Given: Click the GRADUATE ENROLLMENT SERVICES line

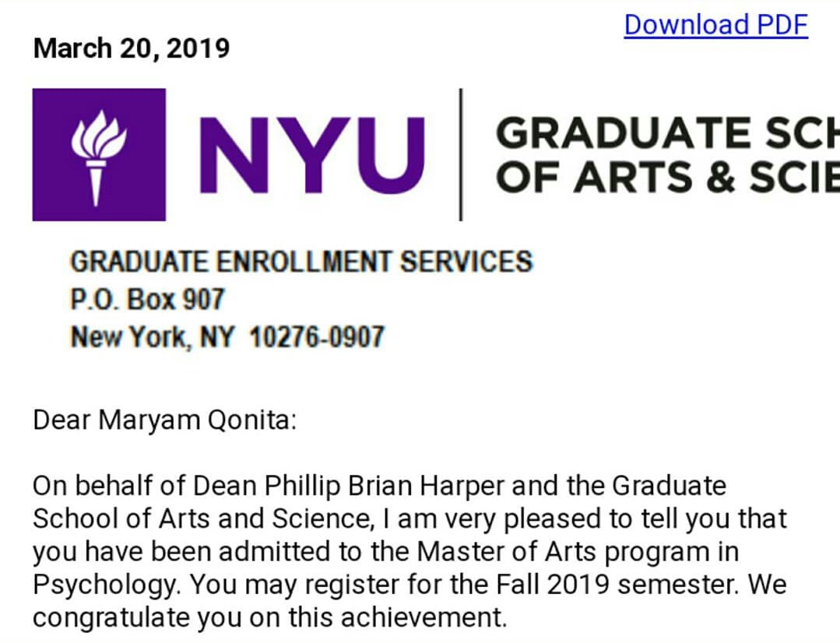Looking at the screenshot, I should click(301, 262).
